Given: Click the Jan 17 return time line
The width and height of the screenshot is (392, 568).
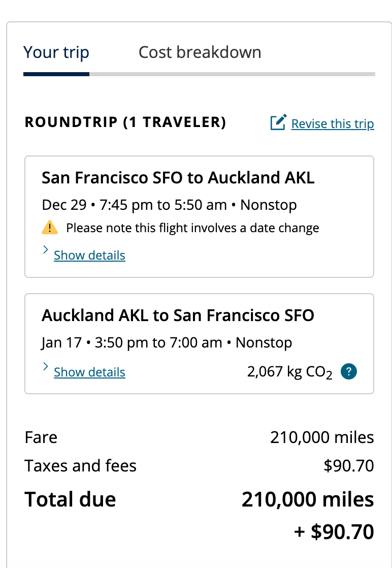Looking at the screenshot, I should pos(167,342).
